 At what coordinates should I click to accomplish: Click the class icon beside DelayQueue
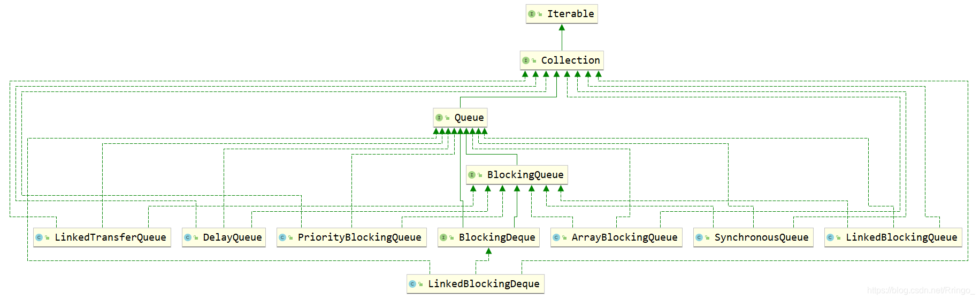pyautogui.click(x=188, y=237)
